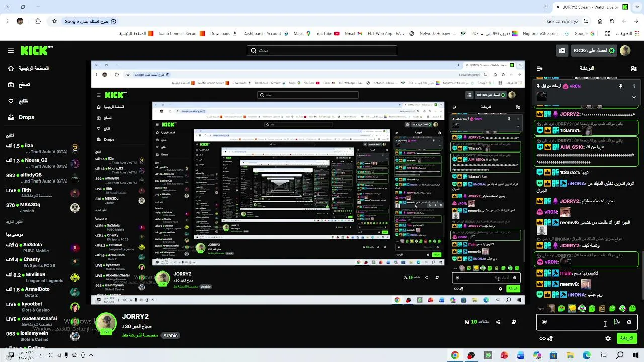Image resolution: width=644 pixels, height=362 pixels.
Task: Click the volume icon in the system tray
Action: coord(50,355)
